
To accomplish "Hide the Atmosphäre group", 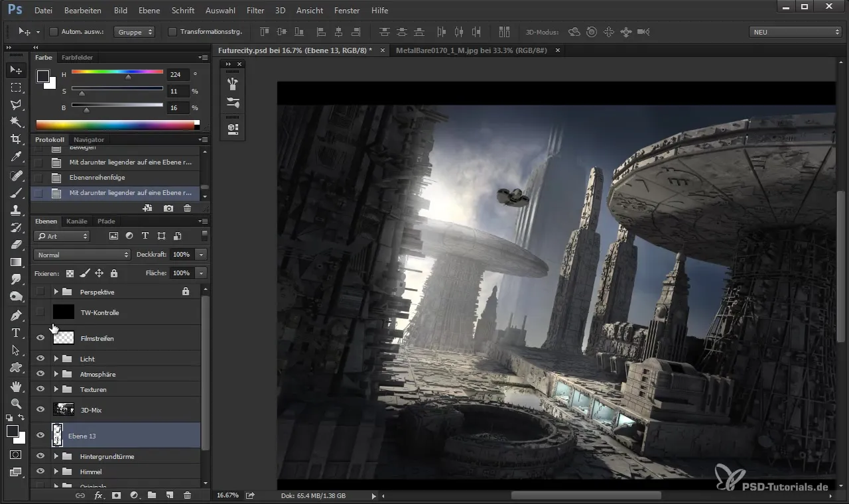I will [40, 373].
